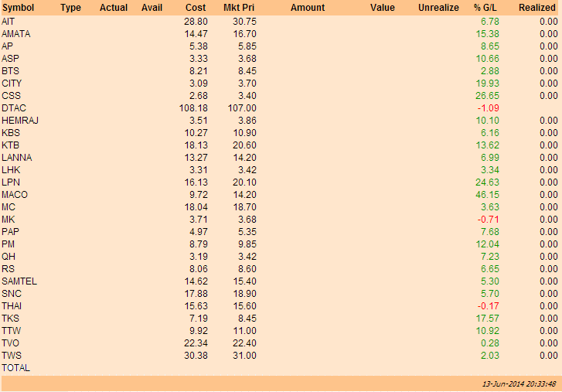Select the RS symbol
Image resolution: width=562 pixels, height=392 pixels.
point(9,269)
